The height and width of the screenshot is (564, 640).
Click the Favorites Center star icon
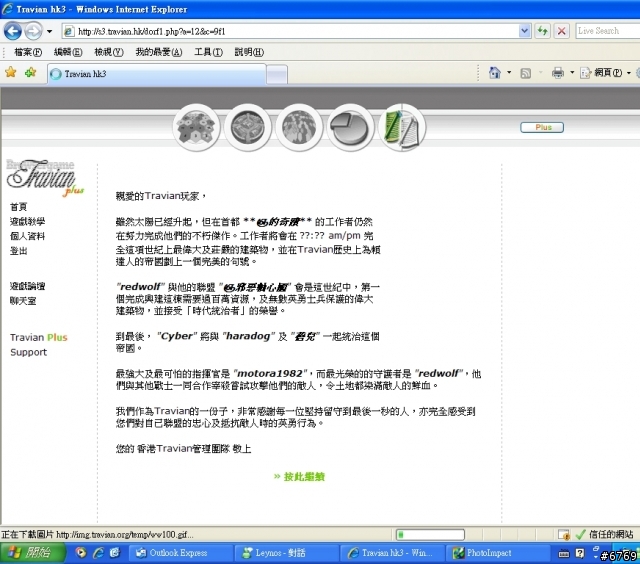11,73
